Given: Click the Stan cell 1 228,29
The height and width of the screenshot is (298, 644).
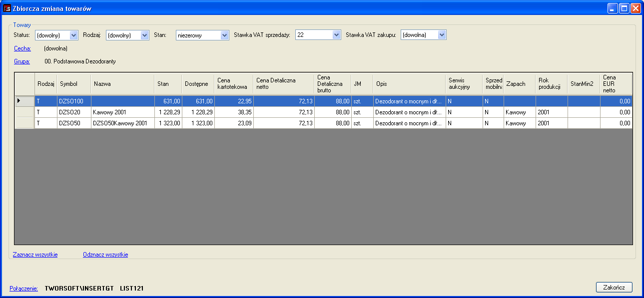Looking at the screenshot, I should click(x=168, y=112).
